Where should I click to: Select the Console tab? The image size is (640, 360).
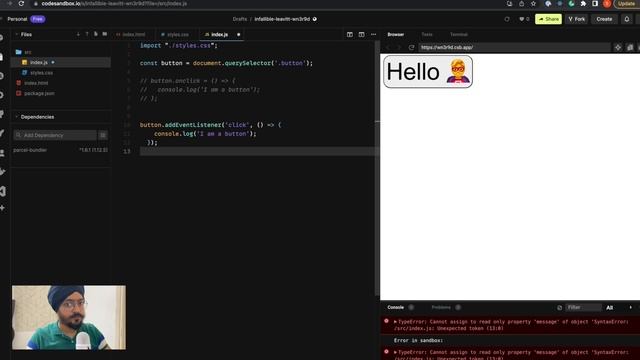(396, 307)
